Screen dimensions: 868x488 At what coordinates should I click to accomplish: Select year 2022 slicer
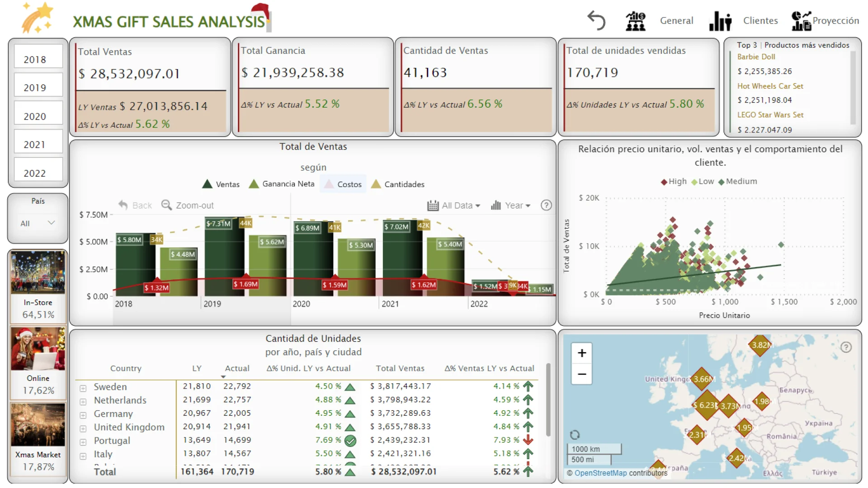point(38,169)
